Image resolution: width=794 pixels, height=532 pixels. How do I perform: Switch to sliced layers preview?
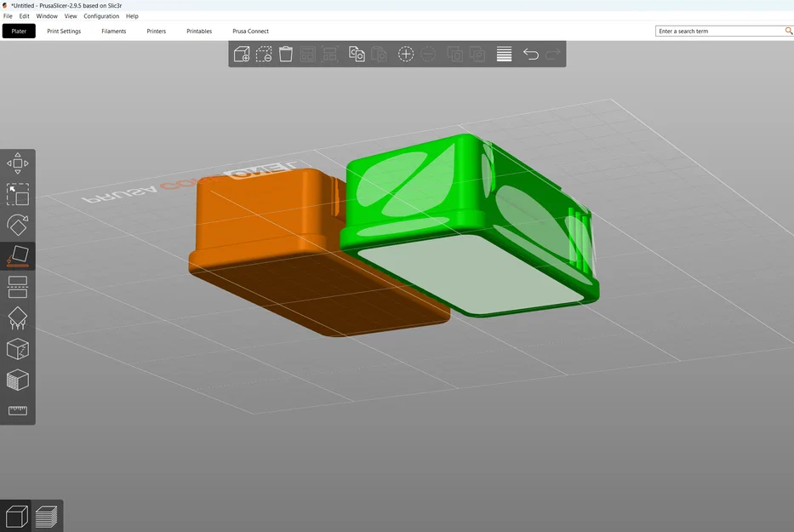(x=47, y=517)
